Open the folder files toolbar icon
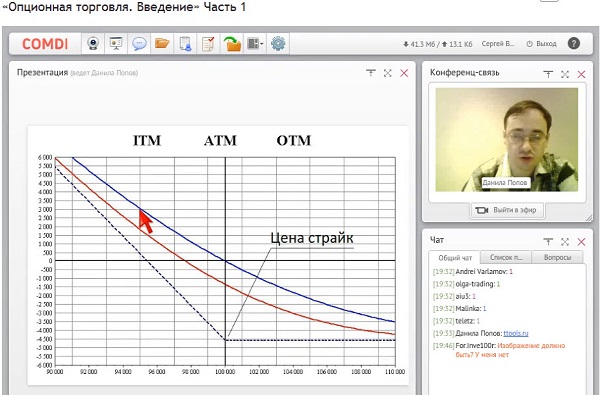Image resolution: width=600 pixels, height=395 pixels. tap(162, 43)
